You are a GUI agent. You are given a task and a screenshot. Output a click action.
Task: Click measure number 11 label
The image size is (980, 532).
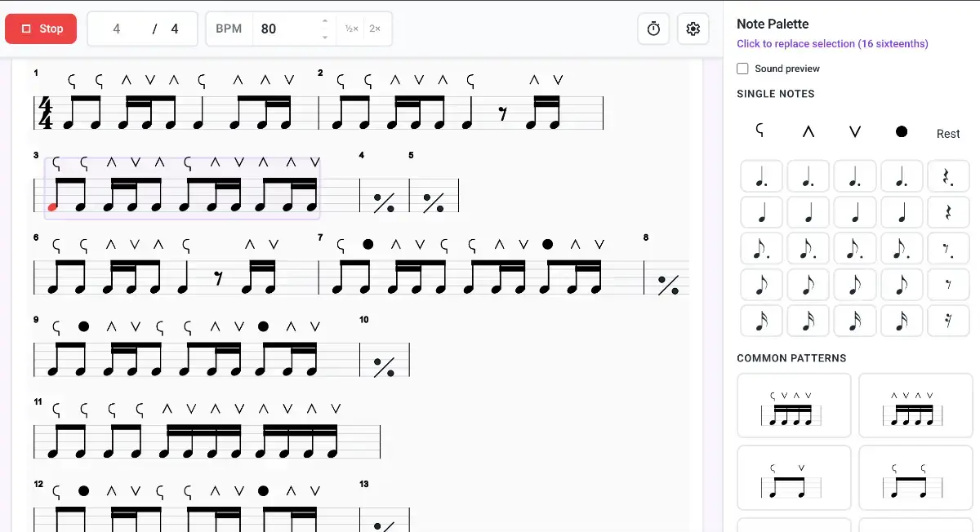(x=38, y=402)
